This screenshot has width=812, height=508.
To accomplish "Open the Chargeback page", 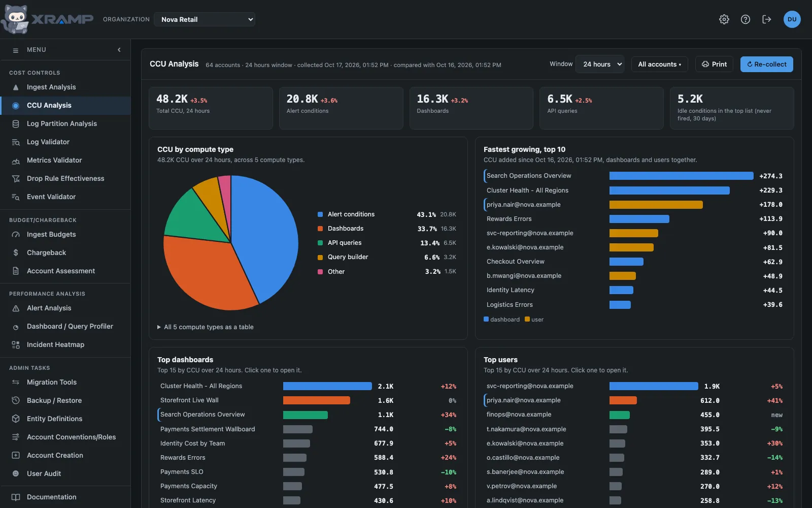I will [65, 253].
